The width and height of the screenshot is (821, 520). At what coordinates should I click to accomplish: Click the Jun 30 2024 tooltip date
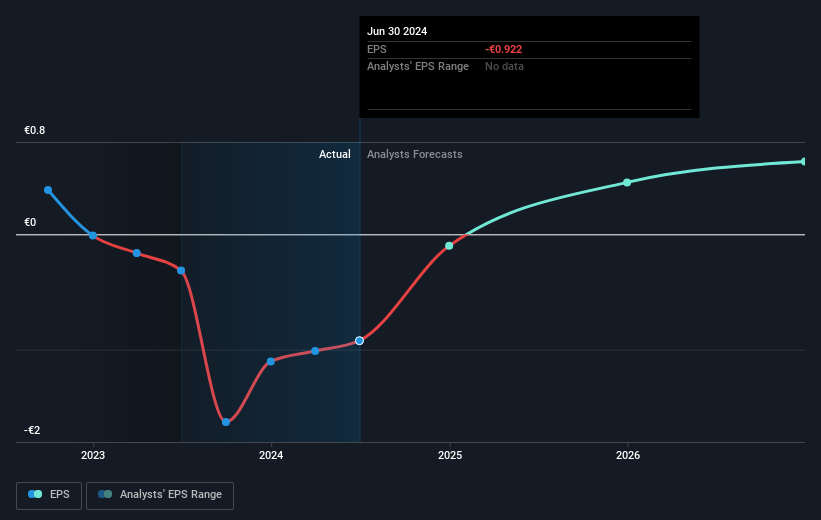point(397,31)
